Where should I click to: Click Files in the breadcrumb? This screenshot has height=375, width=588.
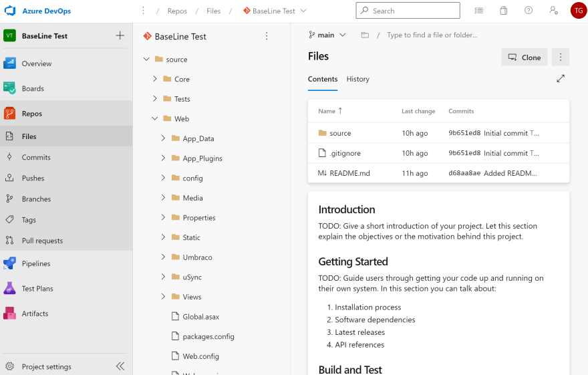tap(213, 11)
